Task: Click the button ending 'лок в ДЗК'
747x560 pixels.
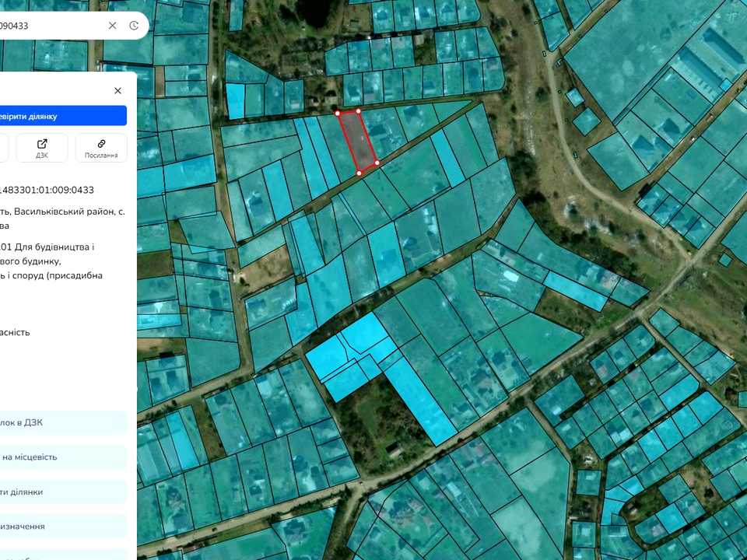Action: point(63,422)
